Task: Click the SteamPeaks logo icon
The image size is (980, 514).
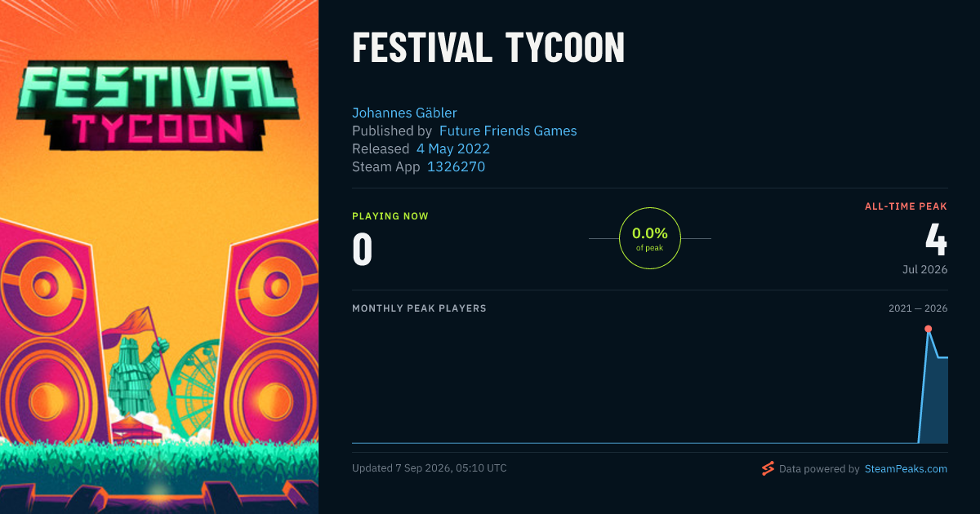Action: (768, 468)
